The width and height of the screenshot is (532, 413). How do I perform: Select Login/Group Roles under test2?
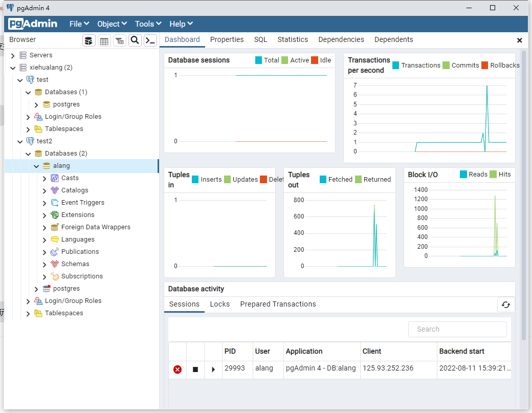(73, 301)
